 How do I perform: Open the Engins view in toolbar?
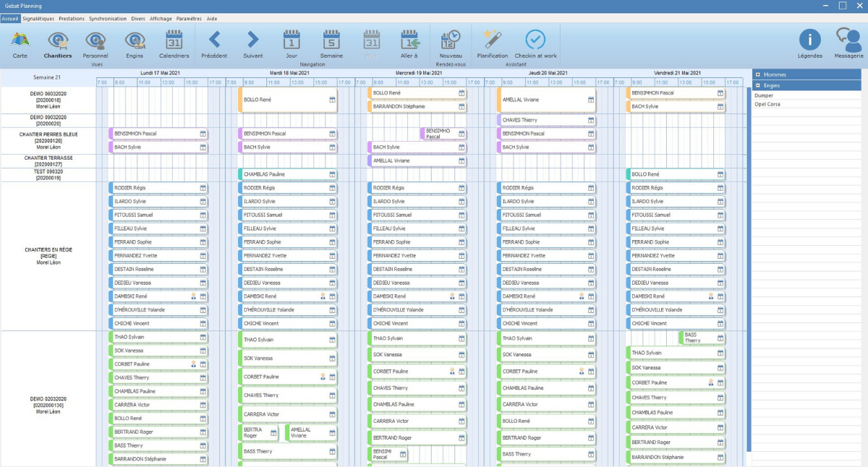pos(135,43)
